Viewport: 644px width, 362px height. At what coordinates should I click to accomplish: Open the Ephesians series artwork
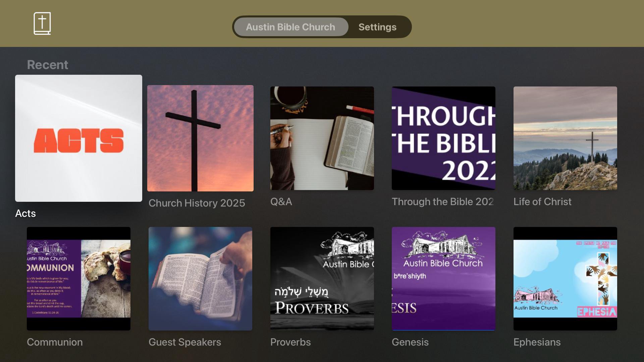pyautogui.click(x=565, y=279)
